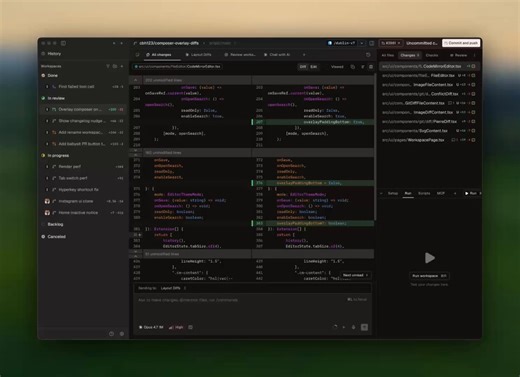Open the Uncommitted changes label
This screenshot has height=377, width=520.
point(422,43)
